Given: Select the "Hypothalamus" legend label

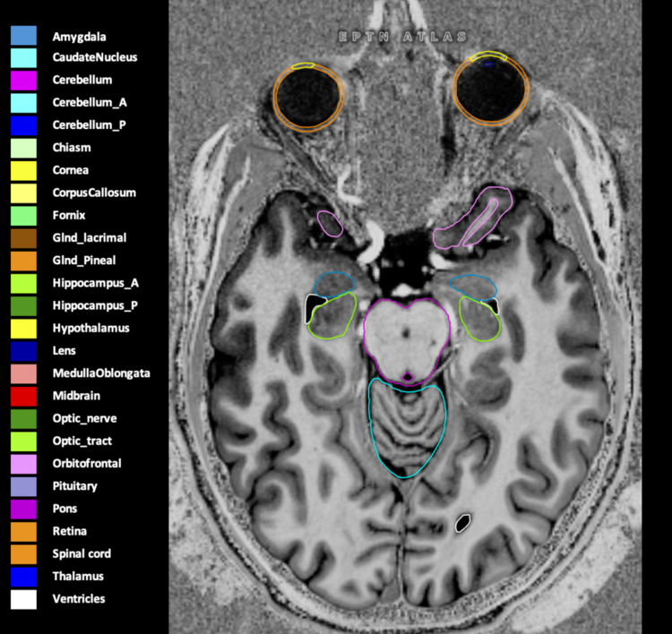Looking at the screenshot, I should [x=90, y=329].
